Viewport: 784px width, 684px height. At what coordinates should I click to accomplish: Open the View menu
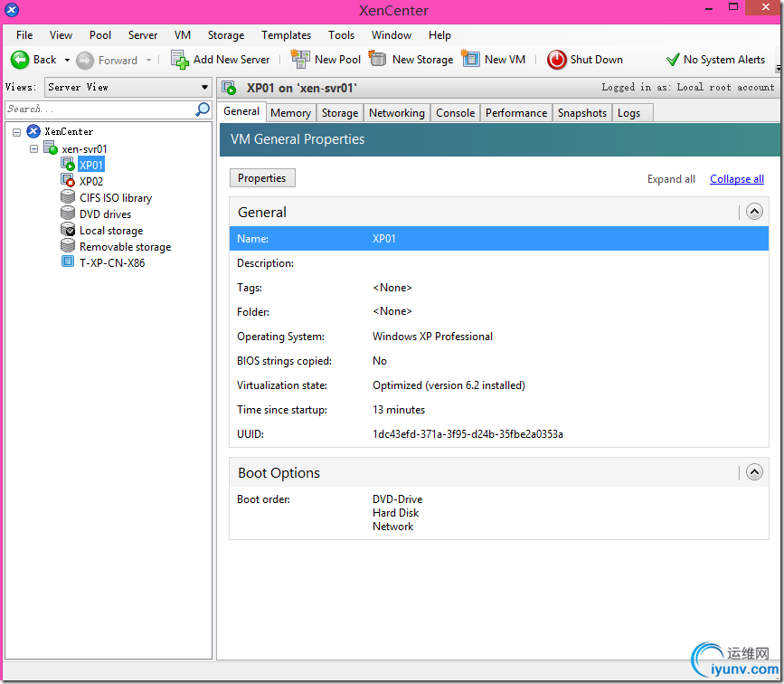(61, 35)
